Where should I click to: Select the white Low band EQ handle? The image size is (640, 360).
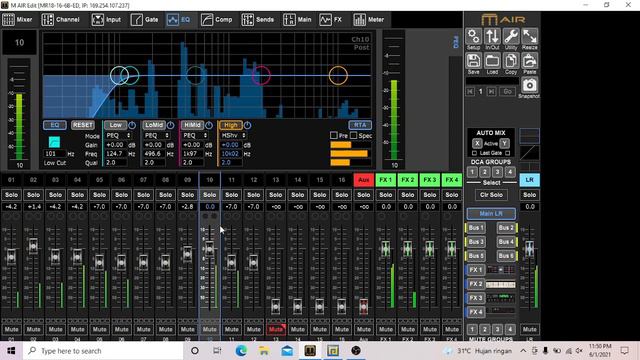coord(119,76)
